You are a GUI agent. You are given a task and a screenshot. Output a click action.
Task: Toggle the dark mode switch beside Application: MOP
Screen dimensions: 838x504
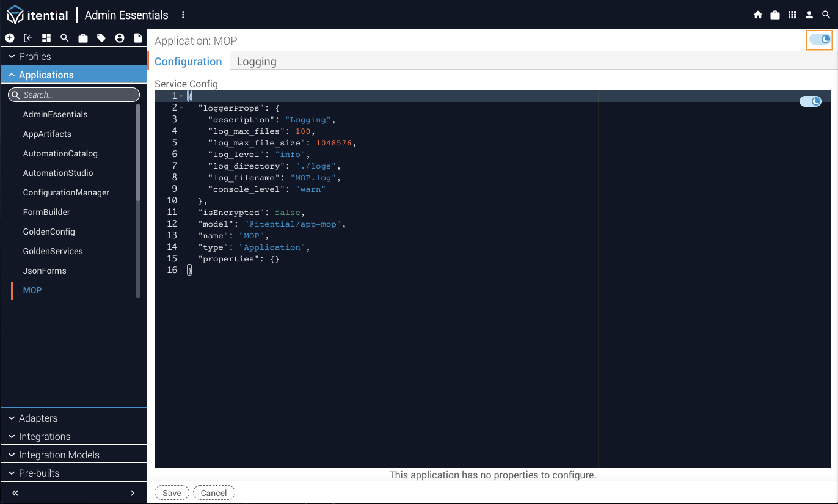[819, 40]
